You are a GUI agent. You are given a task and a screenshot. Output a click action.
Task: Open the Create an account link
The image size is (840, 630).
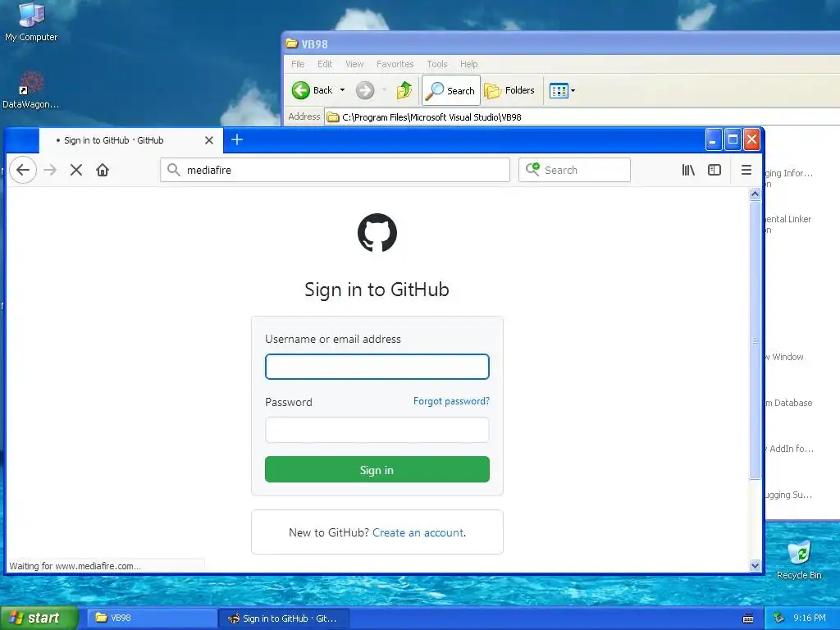point(418,532)
